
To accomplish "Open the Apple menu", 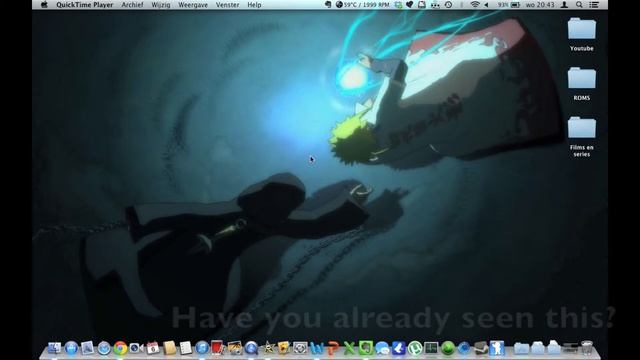I will click(x=44, y=5).
